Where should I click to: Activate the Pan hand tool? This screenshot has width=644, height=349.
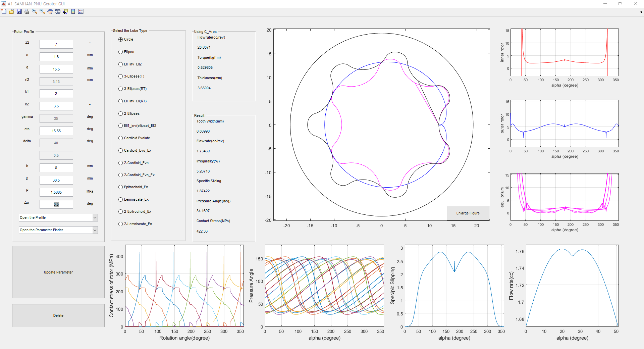point(50,11)
